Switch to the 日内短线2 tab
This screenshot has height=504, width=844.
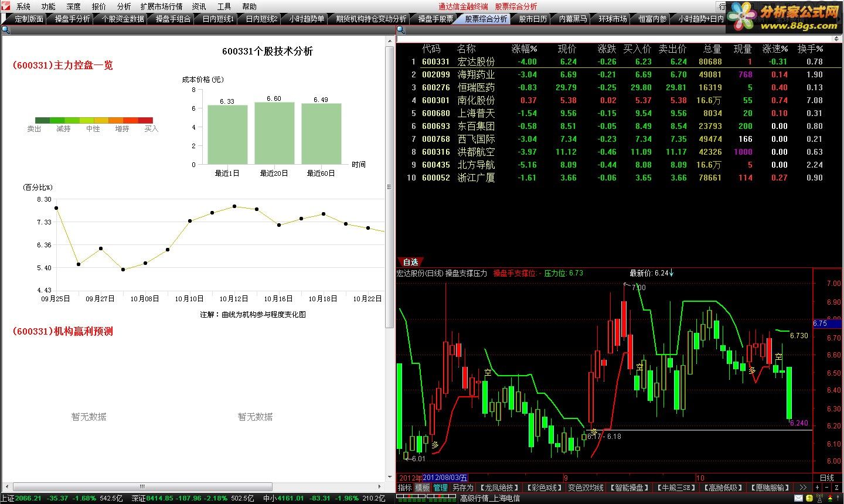[x=261, y=19]
